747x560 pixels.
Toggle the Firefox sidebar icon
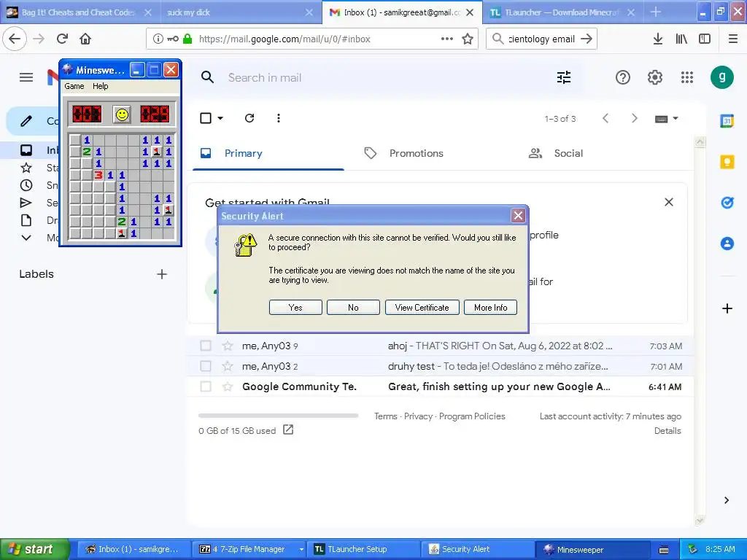pos(705,39)
